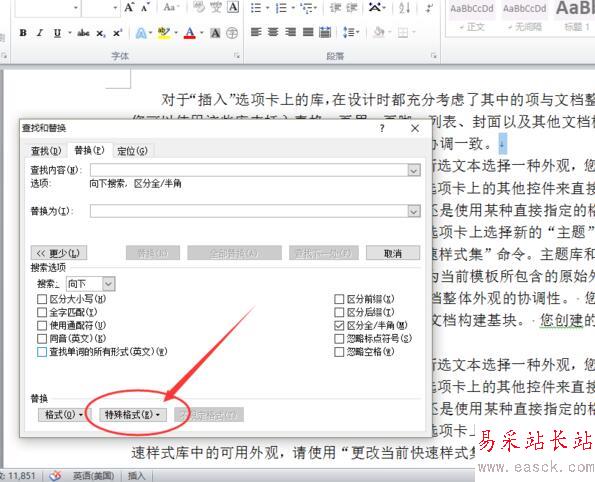The width and height of the screenshot is (595, 482).
Task: Open the highlight color dropdown arrow
Action: [176, 33]
